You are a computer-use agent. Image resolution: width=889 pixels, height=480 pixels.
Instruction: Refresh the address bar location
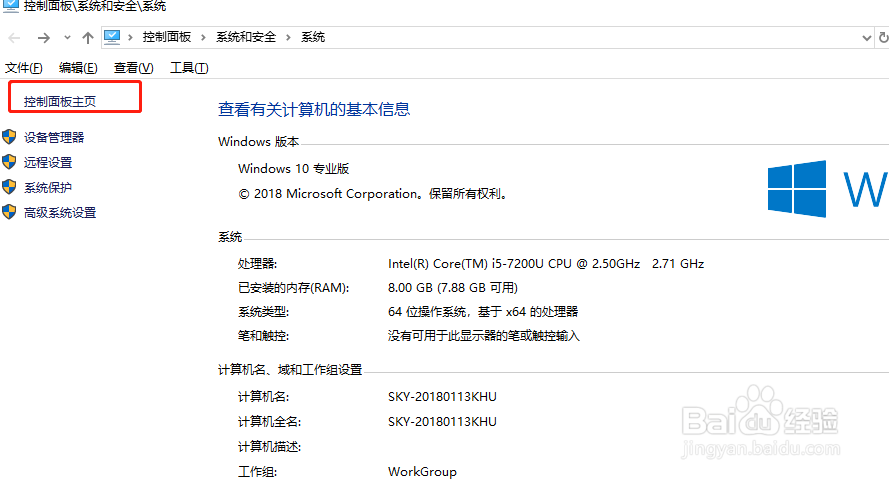(x=883, y=38)
